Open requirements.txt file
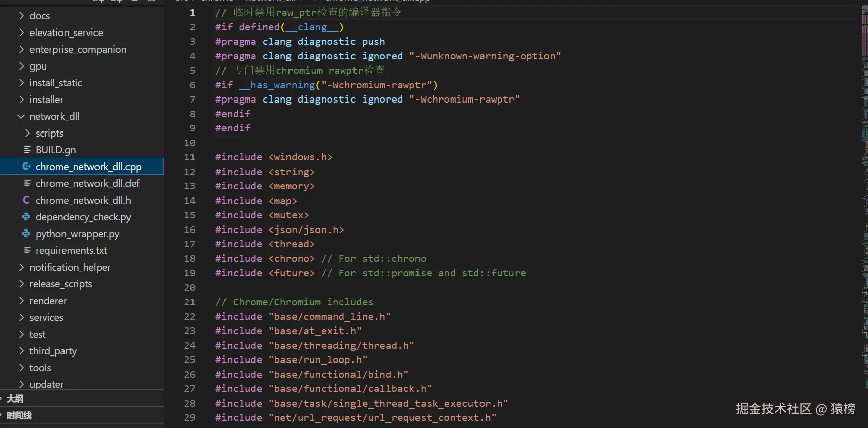Screen dimensions: 868x428 click(82, 250)
